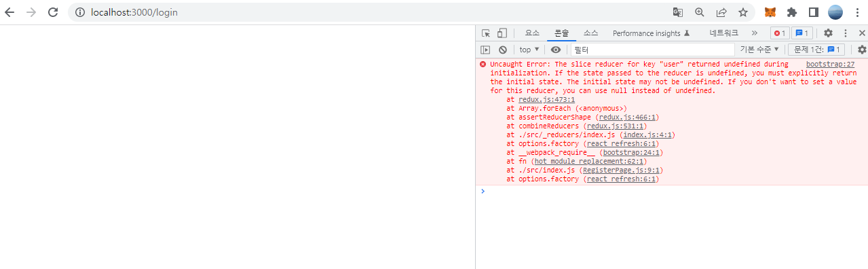Viewport: 868px width, 269px height.
Task: Click '__webpack_require__' stack text
Action: pyautogui.click(x=556, y=152)
